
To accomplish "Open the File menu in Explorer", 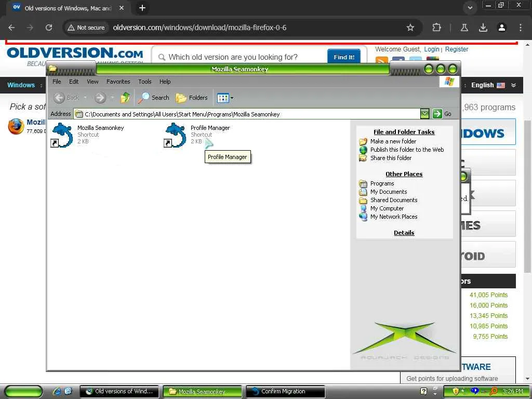I will [x=57, y=82].
